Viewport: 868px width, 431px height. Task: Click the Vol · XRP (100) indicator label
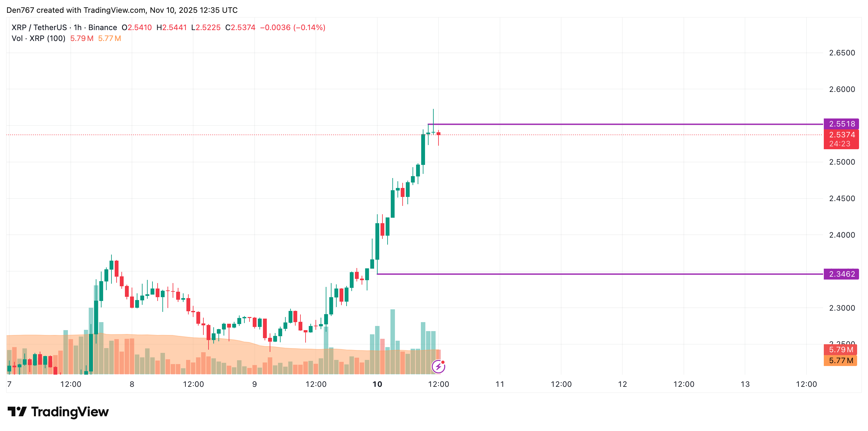tap(38, 38)
